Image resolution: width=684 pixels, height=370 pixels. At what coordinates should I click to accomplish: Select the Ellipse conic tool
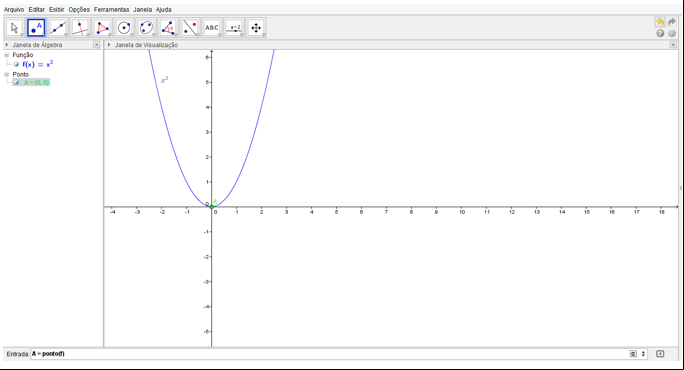[x=146, y=28]
